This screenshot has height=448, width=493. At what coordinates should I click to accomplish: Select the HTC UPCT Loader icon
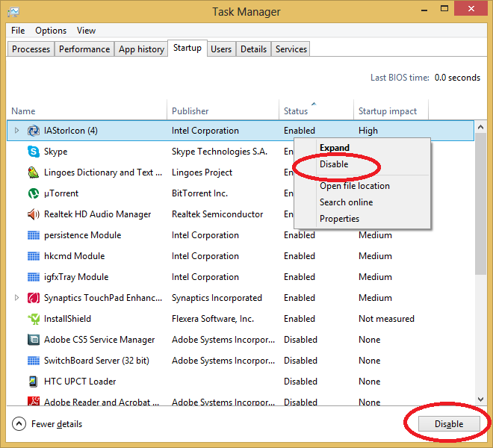(33, 382)
